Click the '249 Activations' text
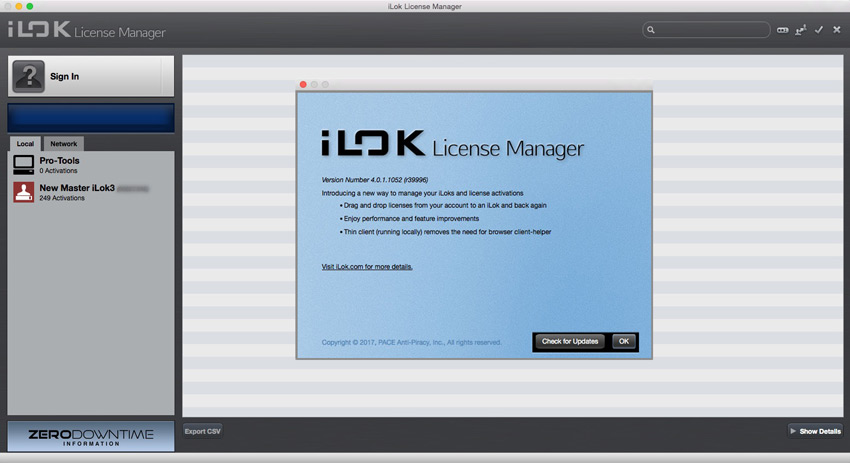 [62, 198]
